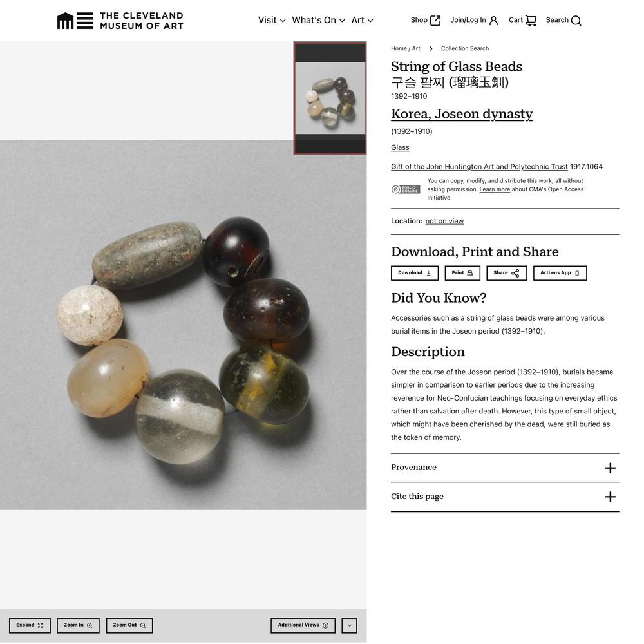Open the Search magnifier icon

click(x=576, y=21)
